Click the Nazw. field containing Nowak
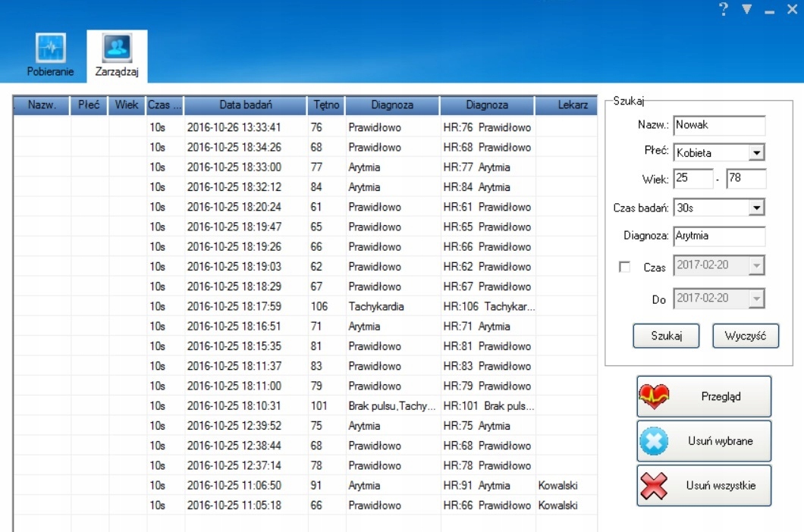Viewport: 804px width, 532px height. pyautogui.click(x=719, y=125)
